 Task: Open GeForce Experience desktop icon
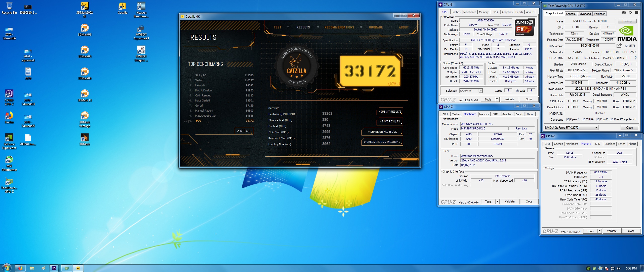pos(9,141)
